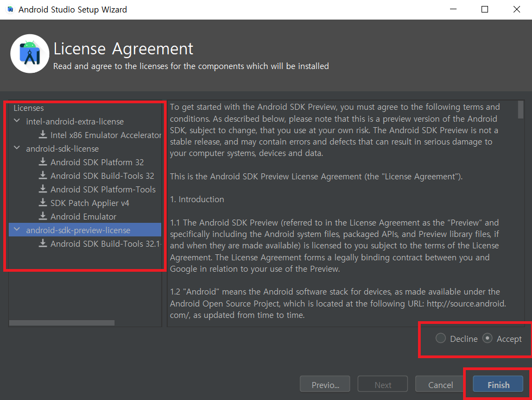
Task: Click the Finish button
Action: click(x=498, y=384)
